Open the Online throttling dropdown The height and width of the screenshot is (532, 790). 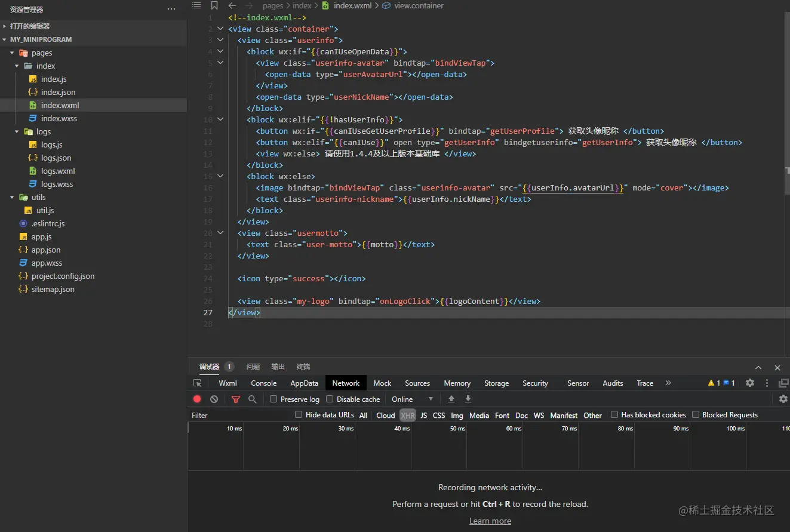[412, 399]
